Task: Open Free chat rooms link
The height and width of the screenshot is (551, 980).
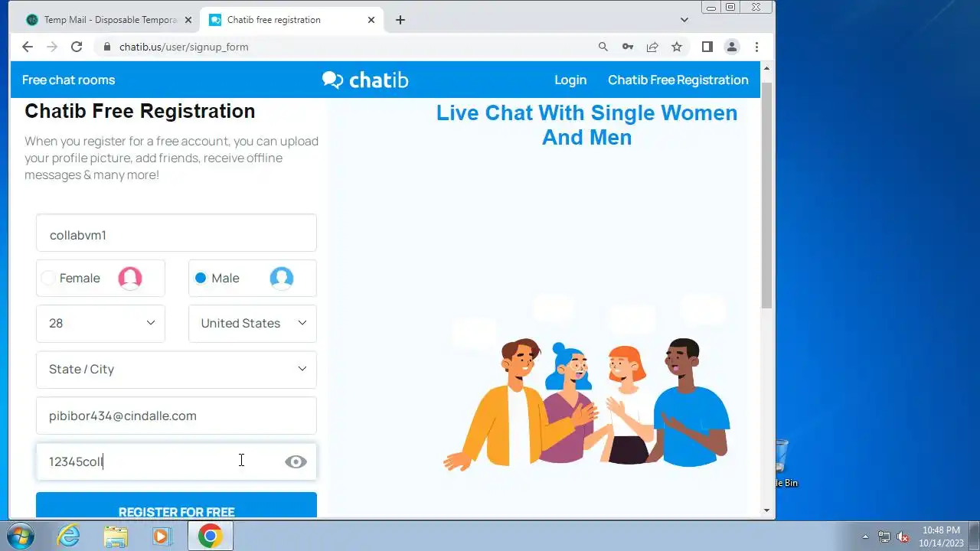Action: pyautogui.click(x=68, y=80)
